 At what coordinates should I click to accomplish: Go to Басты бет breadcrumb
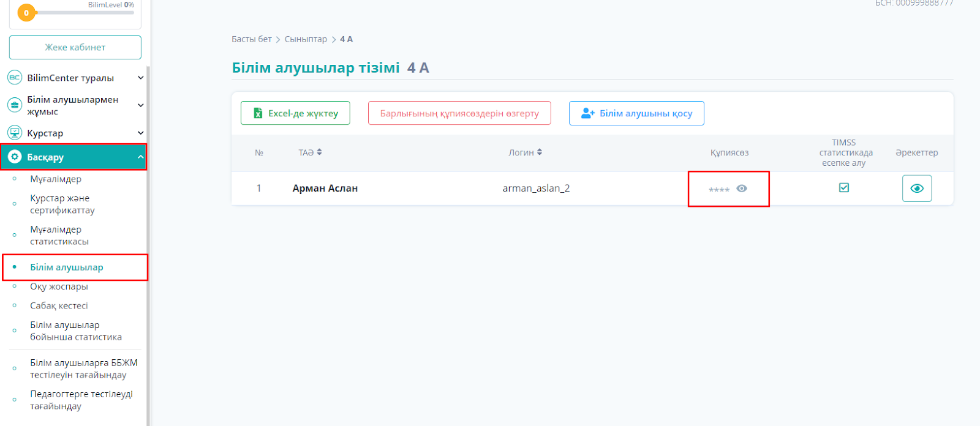[x=251, y=39]
